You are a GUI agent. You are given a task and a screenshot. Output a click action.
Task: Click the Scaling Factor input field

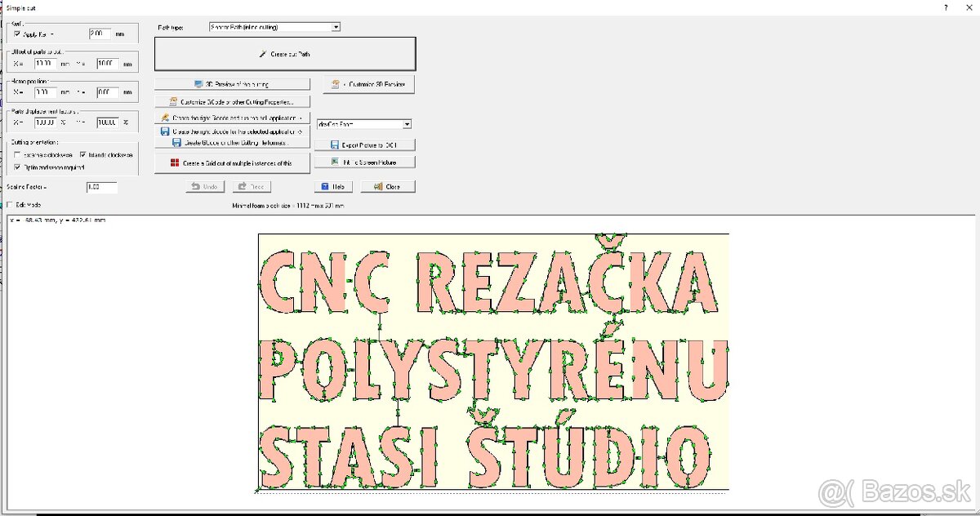pos(101,187)
